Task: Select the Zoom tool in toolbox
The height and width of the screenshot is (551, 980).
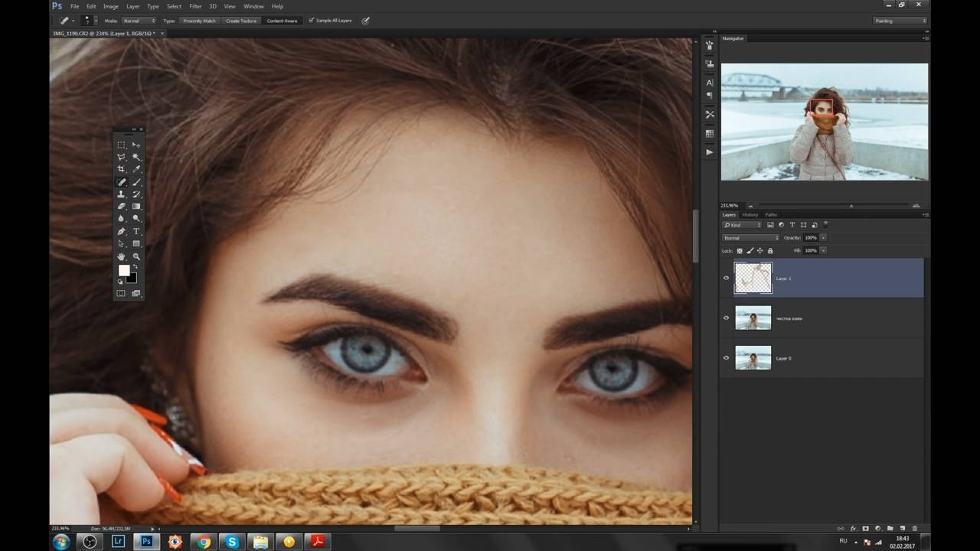Action: pyautogui.click(x=136, y=256)
